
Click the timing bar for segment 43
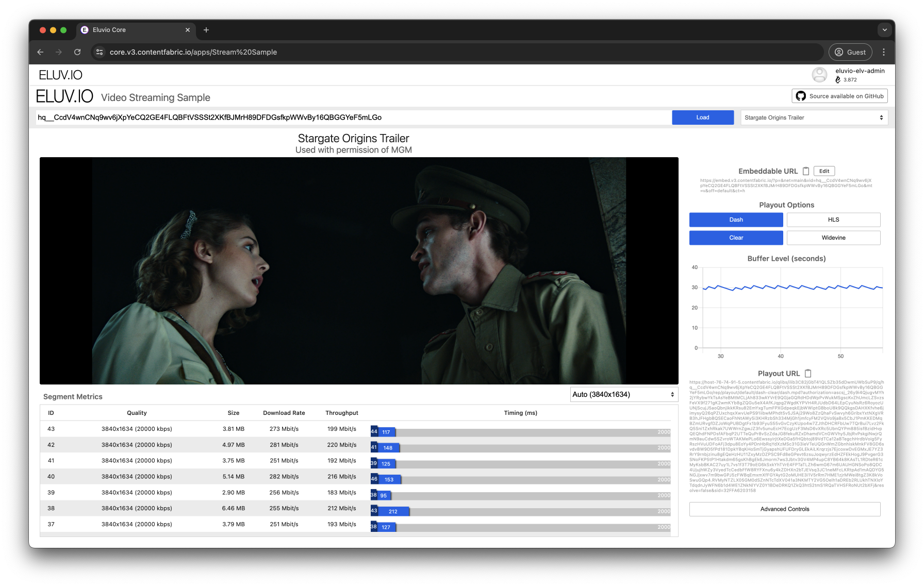pos(520,432)
